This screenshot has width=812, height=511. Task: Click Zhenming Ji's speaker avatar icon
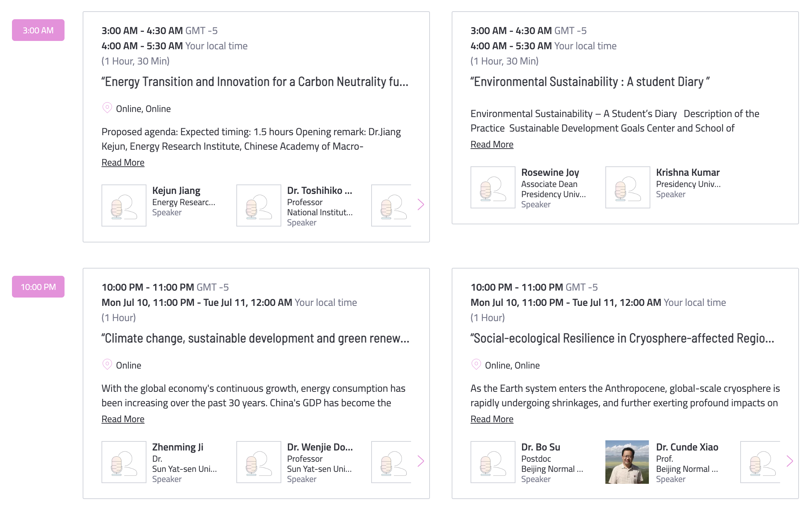click(x=124, y=462)
